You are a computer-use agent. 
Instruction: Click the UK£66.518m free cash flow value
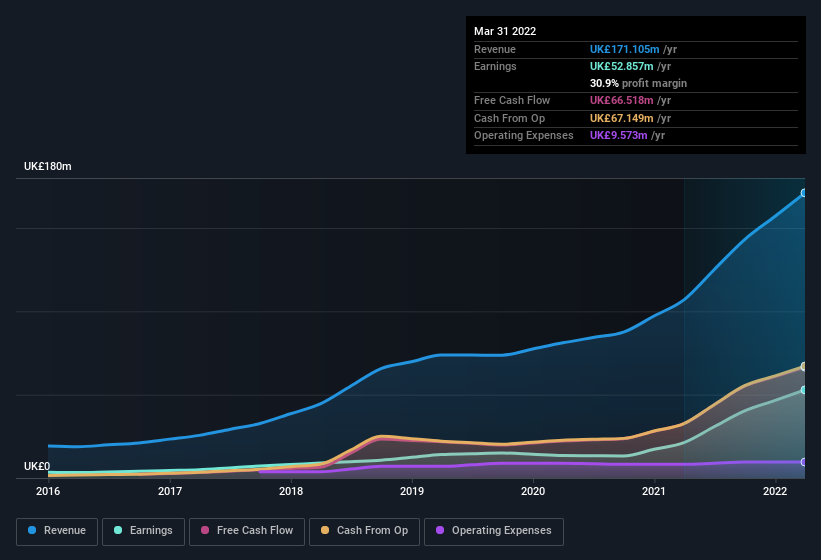click(x=622, y=100)
